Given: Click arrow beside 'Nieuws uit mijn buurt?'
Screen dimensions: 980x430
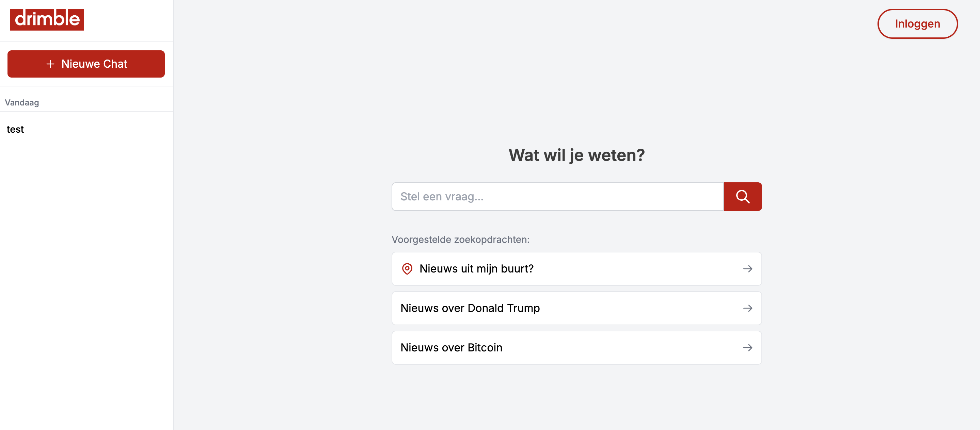Looking at the screenshot, I should click(x=747, y=269).
